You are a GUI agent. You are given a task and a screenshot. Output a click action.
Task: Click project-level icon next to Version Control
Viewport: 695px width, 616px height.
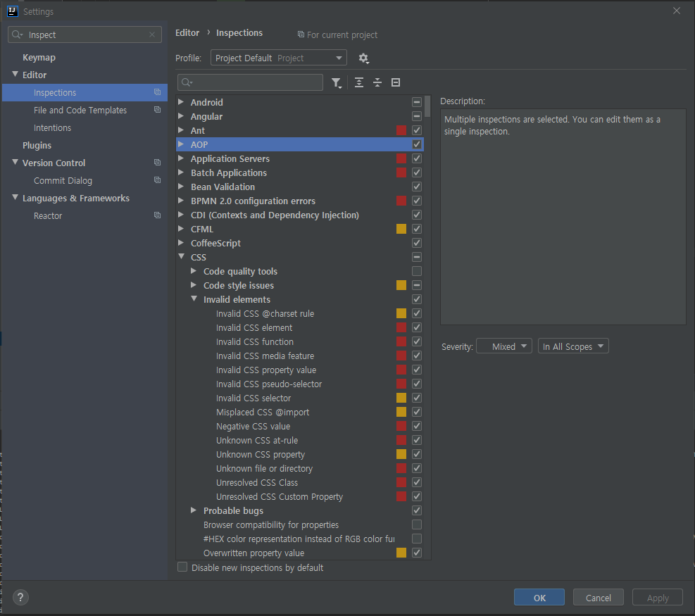(157, 163)
